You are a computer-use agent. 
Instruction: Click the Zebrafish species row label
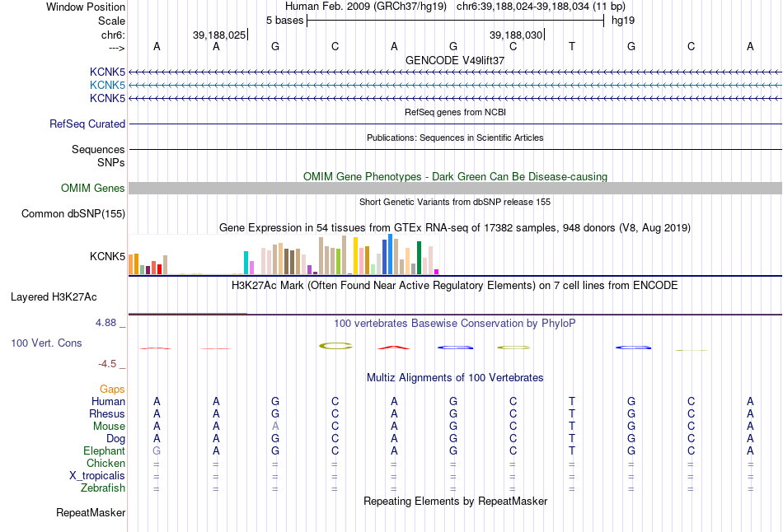[103, 488]
